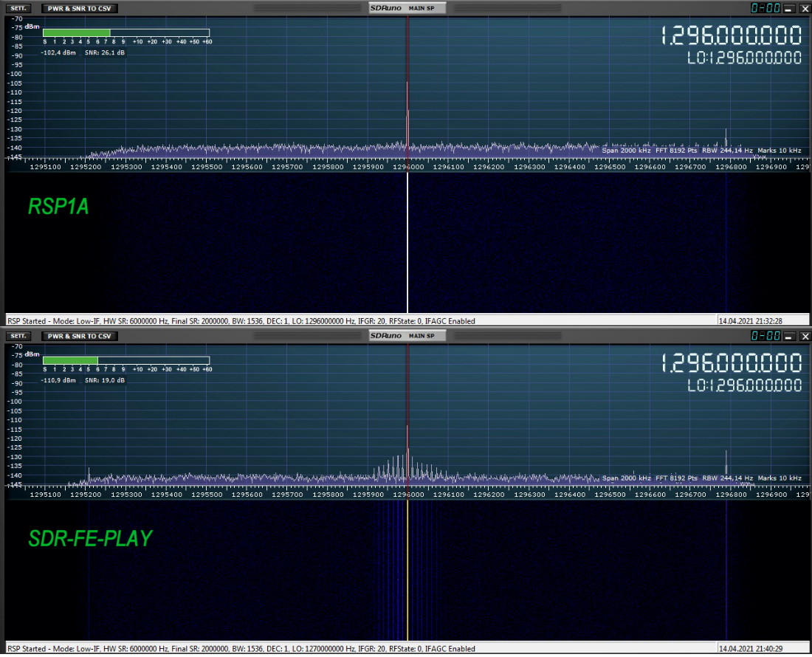Click RBW 244,14 Hz in bottom window
The width and height of the screenshot is (812, 657).
tap(727, 478)
